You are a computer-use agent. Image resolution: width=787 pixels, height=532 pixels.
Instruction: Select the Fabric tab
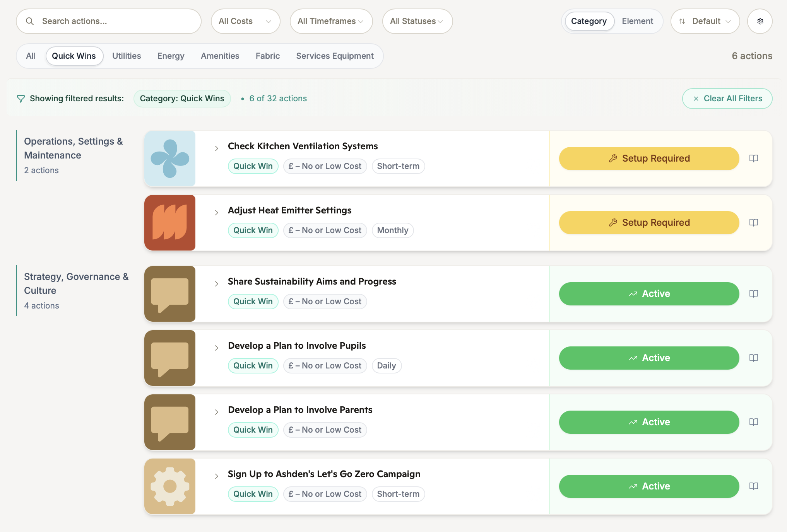point(268,56)
